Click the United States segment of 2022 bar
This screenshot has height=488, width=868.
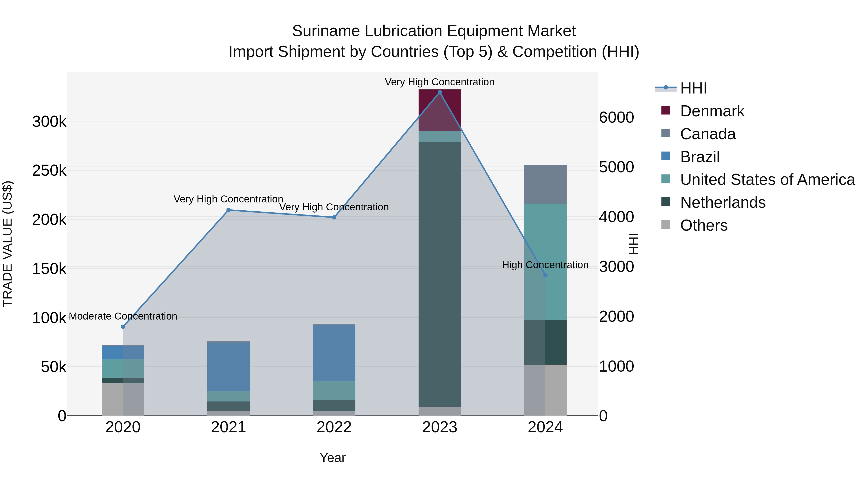coord(334,391)
